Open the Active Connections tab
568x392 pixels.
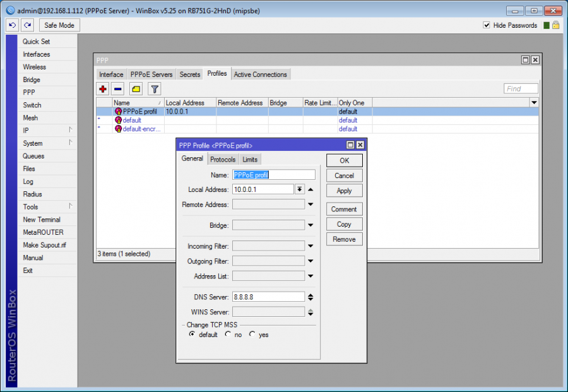[x=261, y=74]
